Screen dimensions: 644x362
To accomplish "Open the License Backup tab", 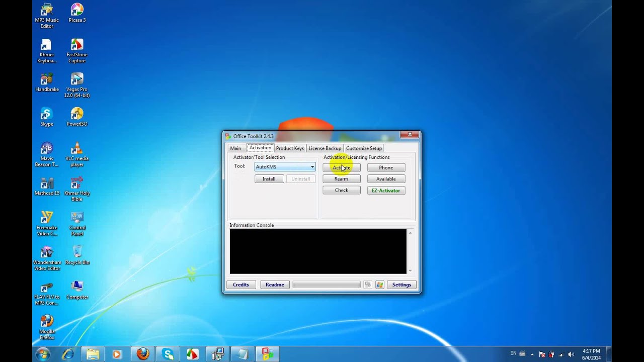I will (x=325, y=148).
